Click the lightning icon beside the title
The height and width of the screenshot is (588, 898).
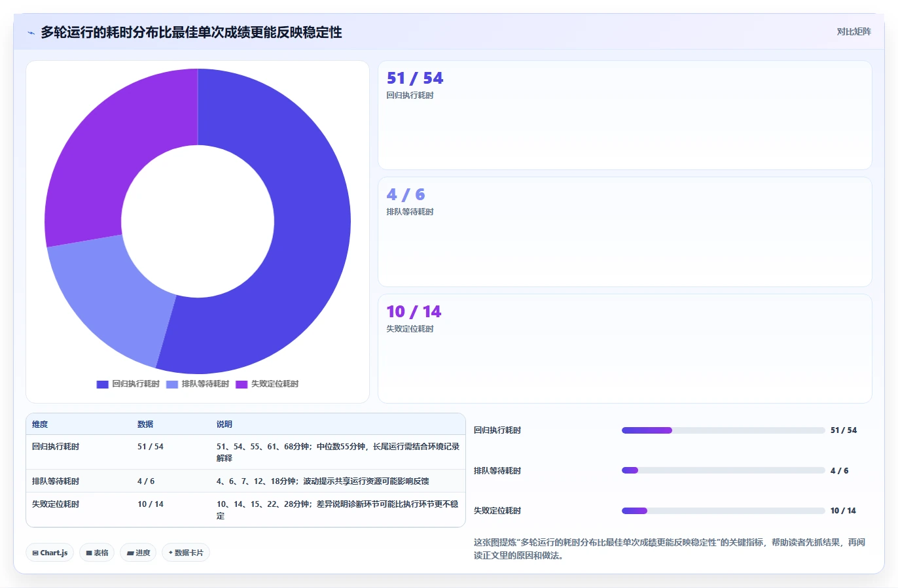(31, 33)
